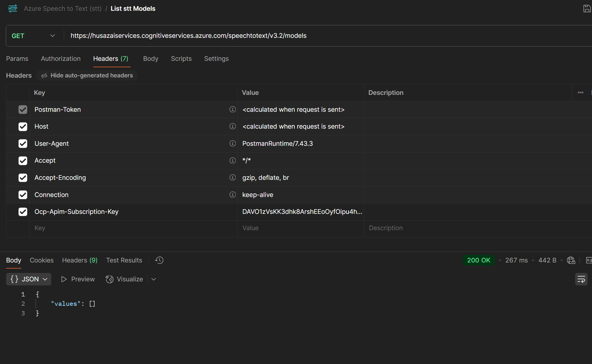
Task: Open the JSON format dropdown
Action: coord(29,279)
